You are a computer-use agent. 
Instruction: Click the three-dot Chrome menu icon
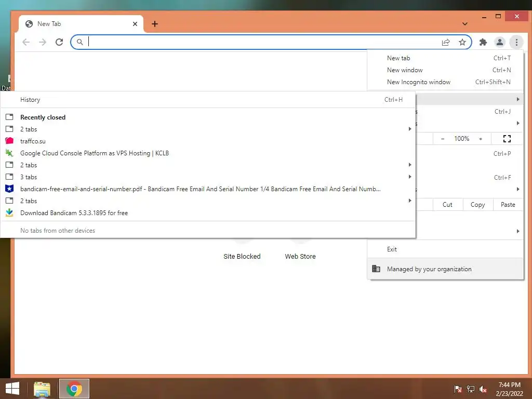(516, 42)
